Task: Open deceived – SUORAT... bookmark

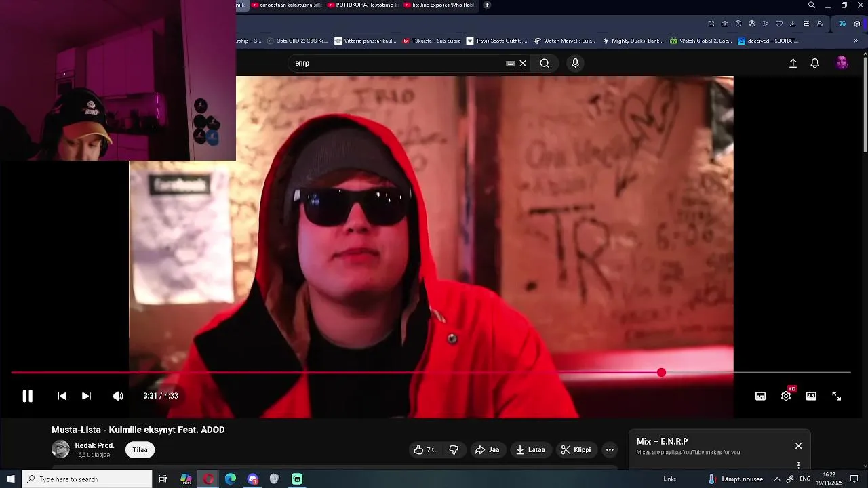Action: pyautogui.click(x=768, y=41)
